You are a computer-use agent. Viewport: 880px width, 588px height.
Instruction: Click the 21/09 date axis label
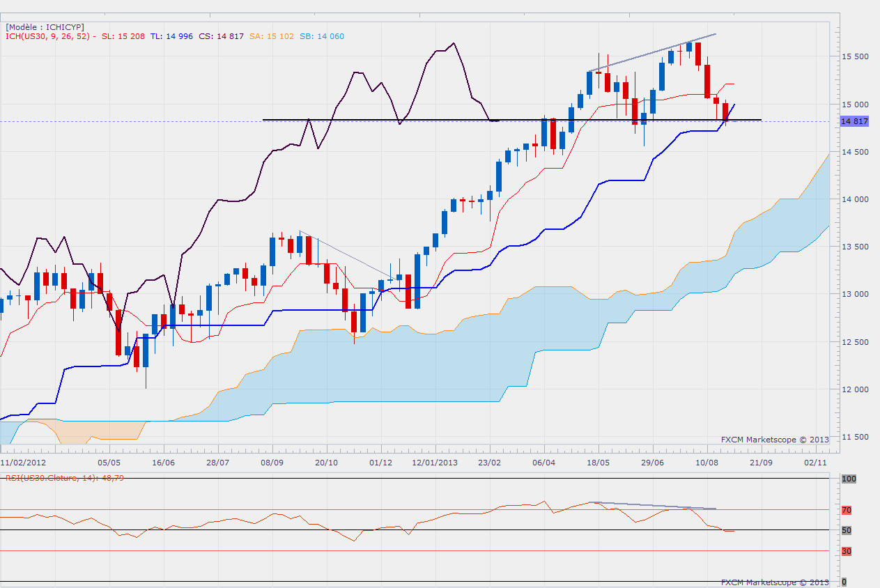point(761,462)
